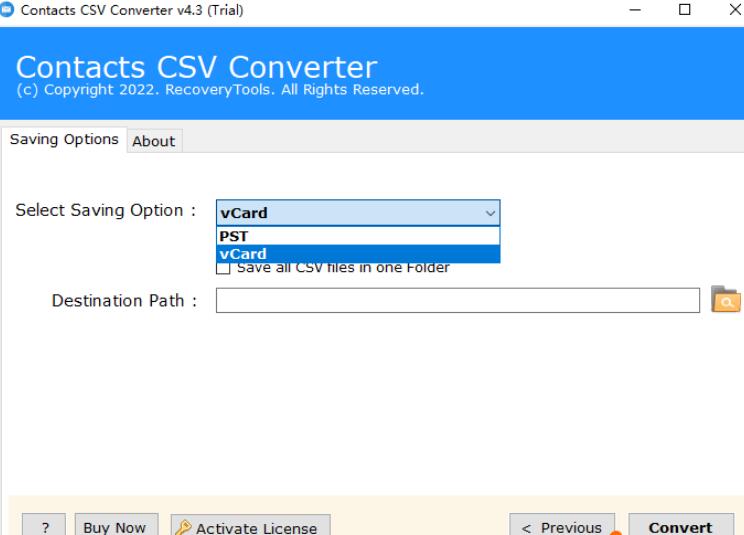Click the browse folder icon for destination
Image resolution: width=744 pixels, height=535 pixels.
click(725, 299)
